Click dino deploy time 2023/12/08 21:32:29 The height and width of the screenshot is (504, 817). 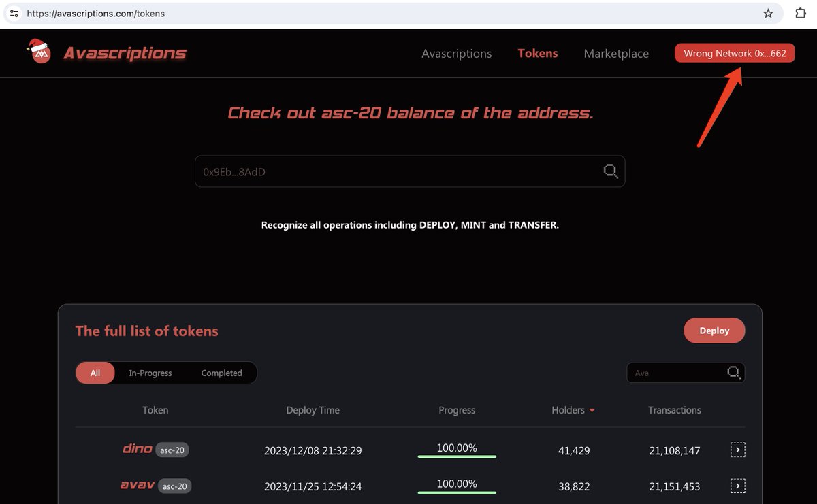pyautogui.click(x=313, y=450)
